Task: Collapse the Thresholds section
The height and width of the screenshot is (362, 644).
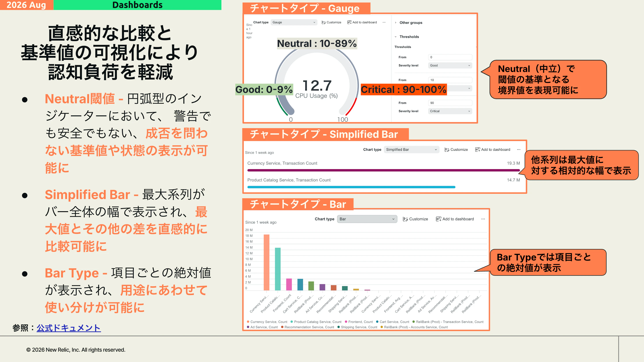Action: (x=407, y=37)
